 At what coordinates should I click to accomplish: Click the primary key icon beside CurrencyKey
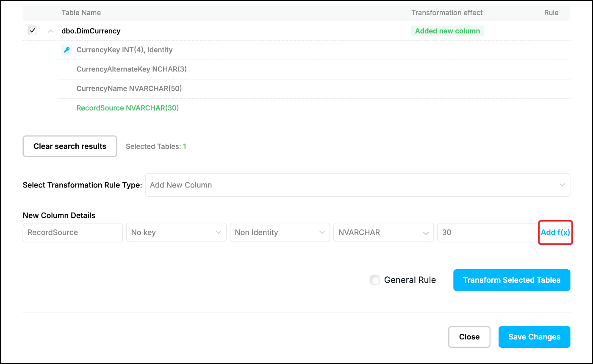(x=67, y=50)
